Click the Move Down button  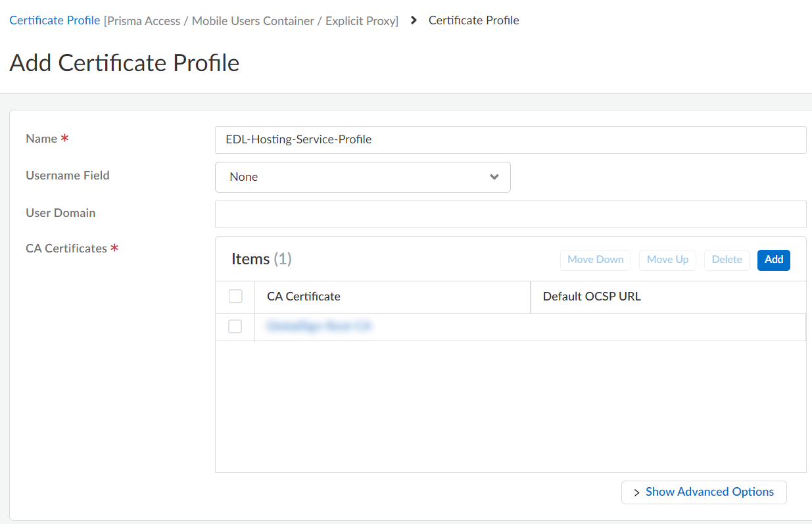point(595,260)
